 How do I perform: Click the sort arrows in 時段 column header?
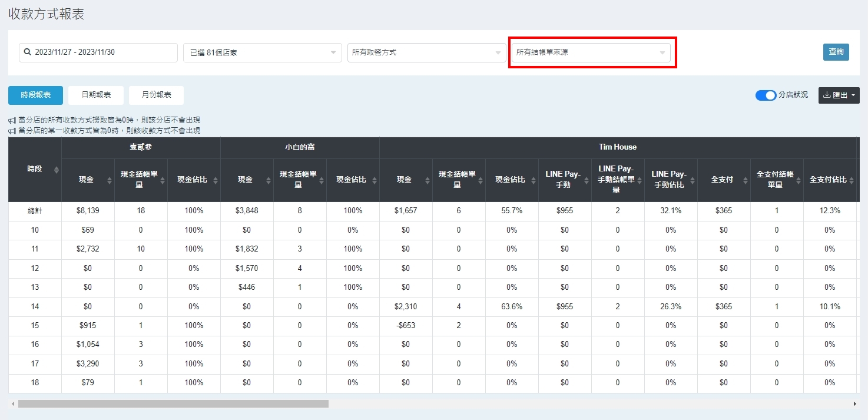point(57,170)
